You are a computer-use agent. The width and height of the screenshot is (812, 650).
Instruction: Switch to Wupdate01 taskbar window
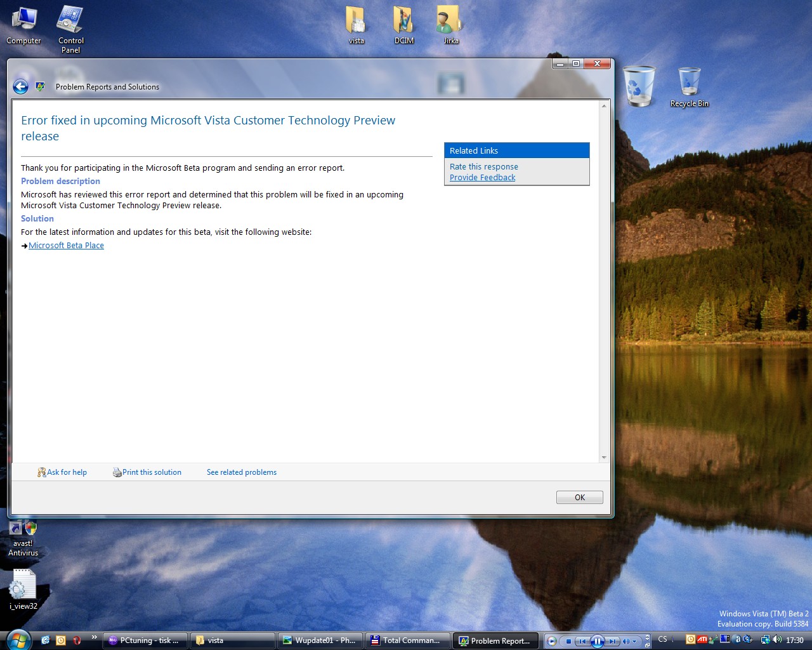pyautogui.click(x=320, y=640)
